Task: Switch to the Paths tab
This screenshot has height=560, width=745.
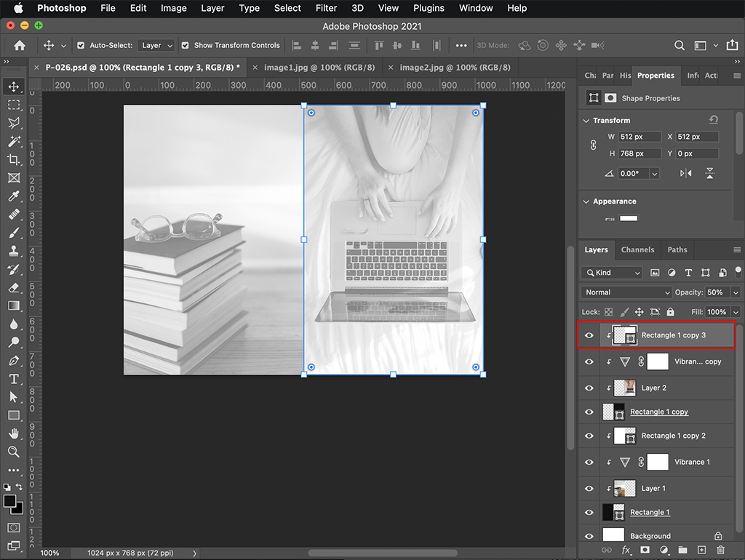Action: pos(677,250)
